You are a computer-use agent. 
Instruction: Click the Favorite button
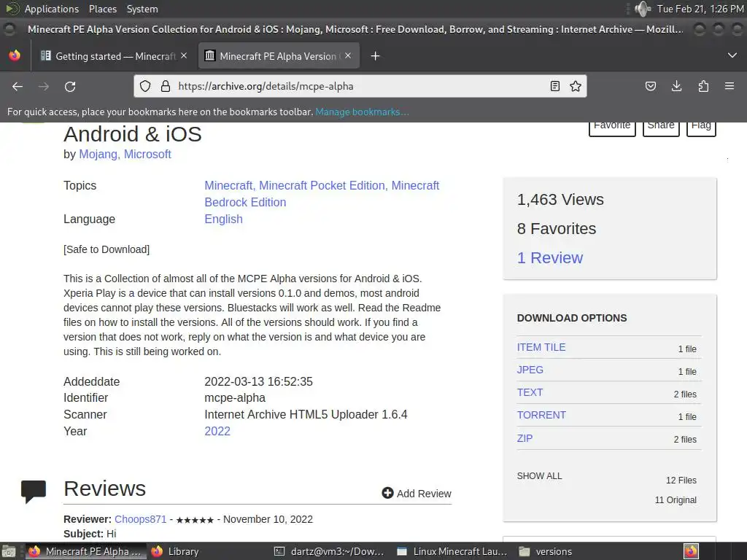point(612,127)
